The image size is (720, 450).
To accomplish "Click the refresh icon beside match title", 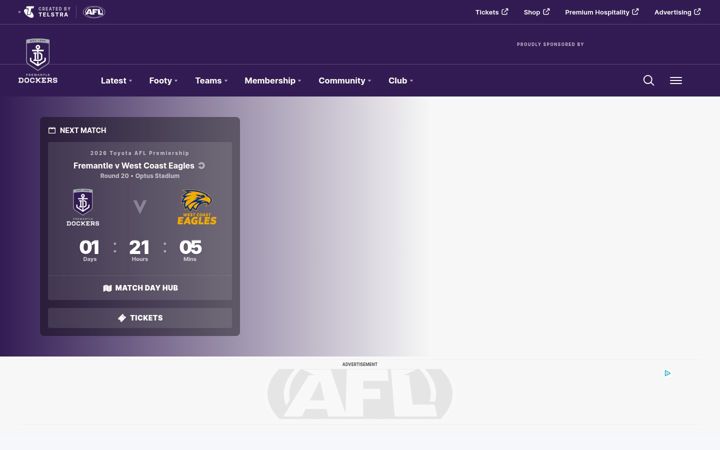I will pyautogui.click(x=202, y=165).
